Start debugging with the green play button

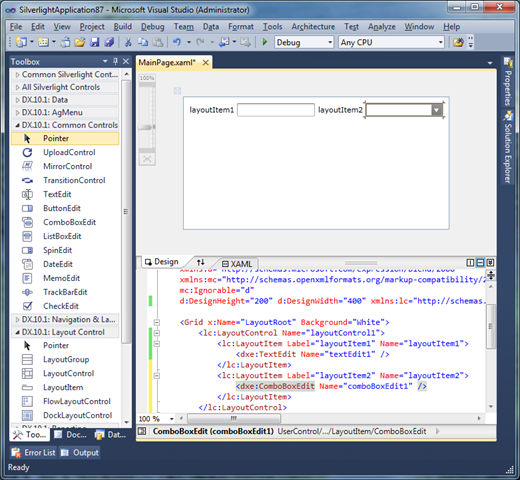click(x=265, y=42)
